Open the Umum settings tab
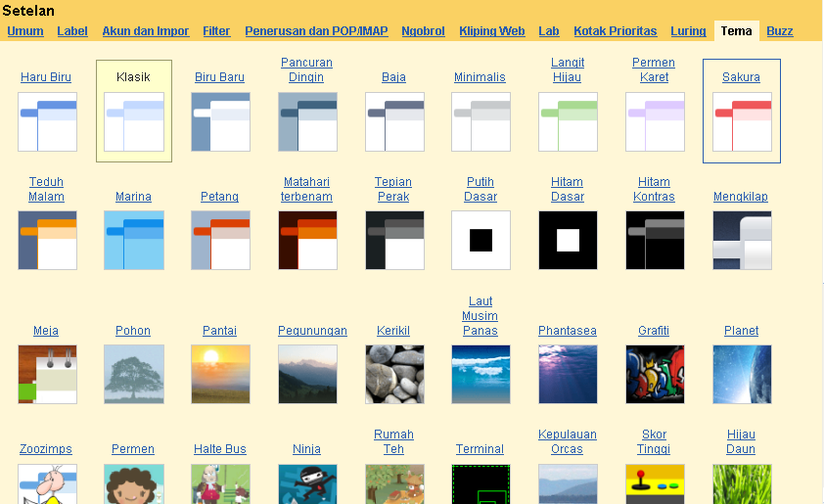 coord(25,31)
